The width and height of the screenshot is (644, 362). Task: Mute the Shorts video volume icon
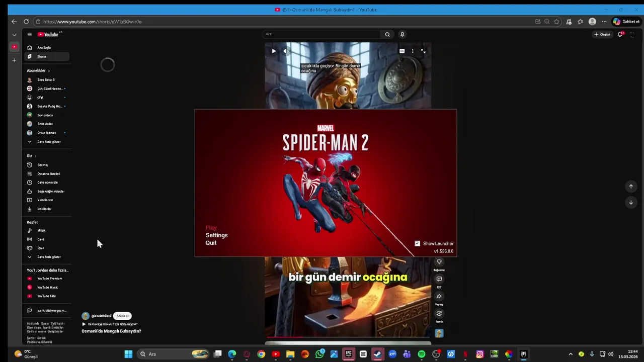click(x=286, y=51)
